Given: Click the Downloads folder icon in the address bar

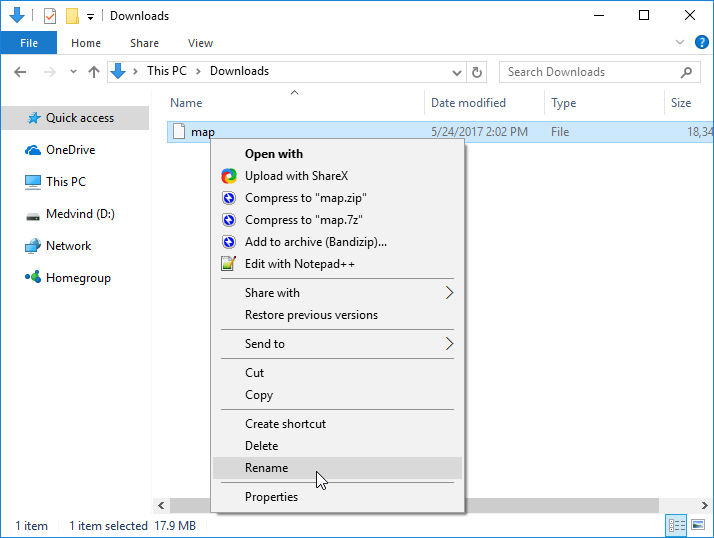Looking at the screenshot, I should coord(118,71).
